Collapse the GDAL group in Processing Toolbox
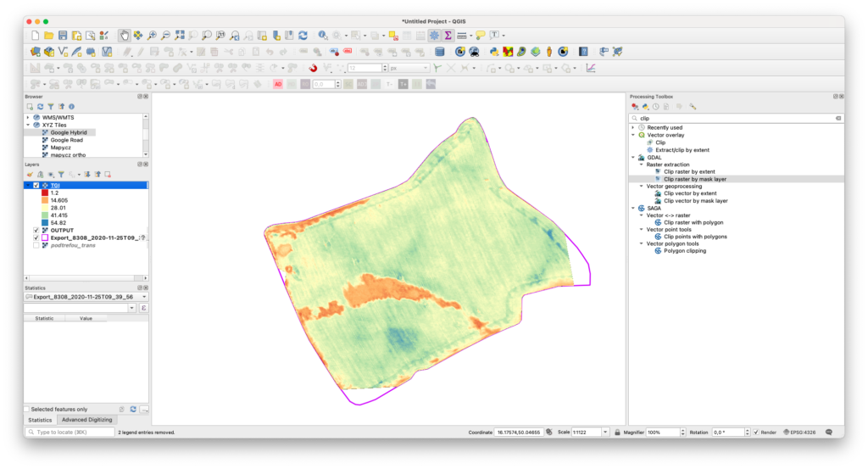 tap(632, 157)
